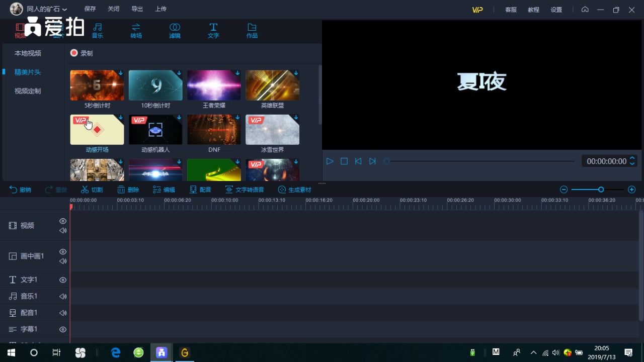Switch to the 转场 transitions tab
The height and width of the screenshot is (362, 644).
(x=136, y=30)
